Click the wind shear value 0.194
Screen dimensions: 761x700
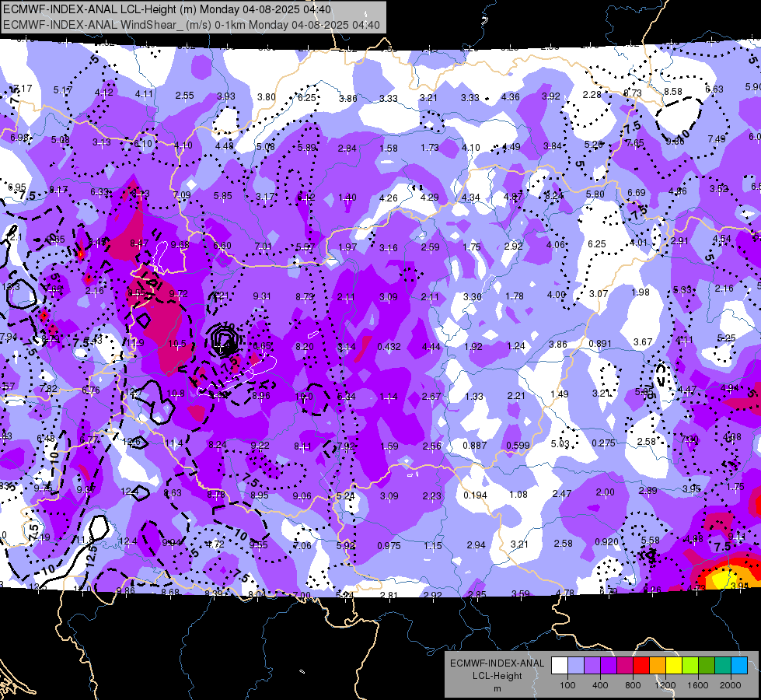(475, 495)
